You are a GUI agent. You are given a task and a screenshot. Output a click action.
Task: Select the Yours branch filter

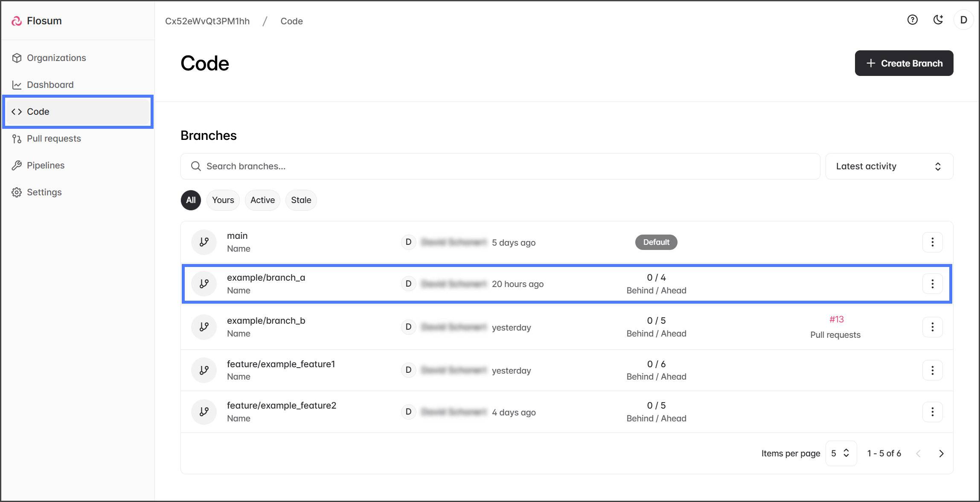click(223, 200)
